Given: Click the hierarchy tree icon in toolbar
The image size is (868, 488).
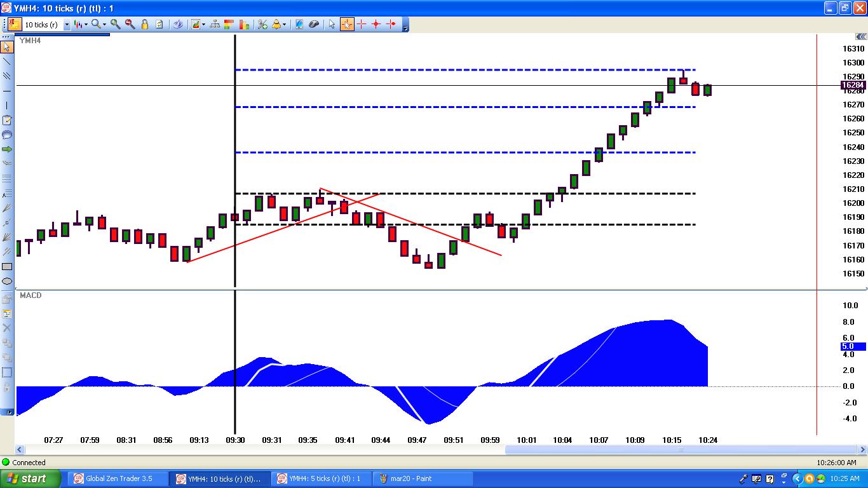Looking at the screenshot, I should click(x=215, y=24).
